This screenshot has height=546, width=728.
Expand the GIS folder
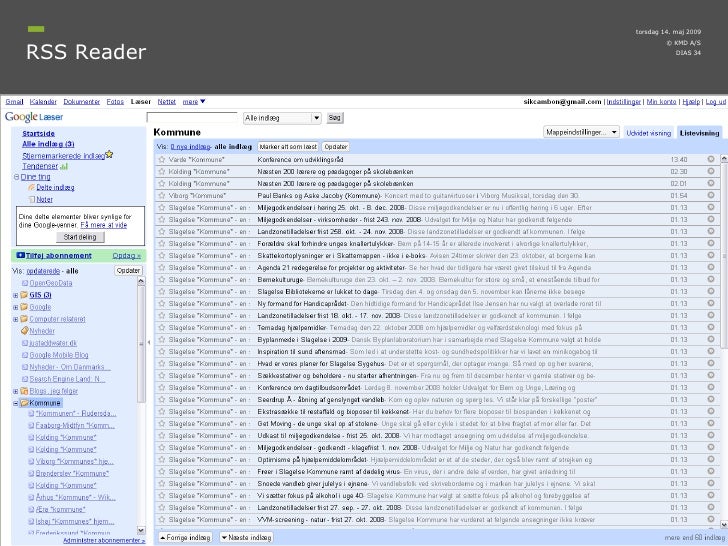[x=15, y=295]
